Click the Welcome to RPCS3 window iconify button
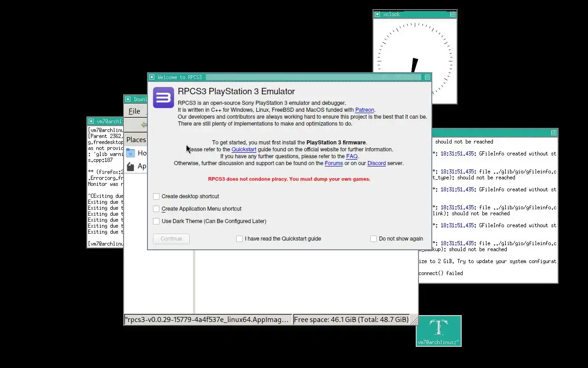 (152, 77)
